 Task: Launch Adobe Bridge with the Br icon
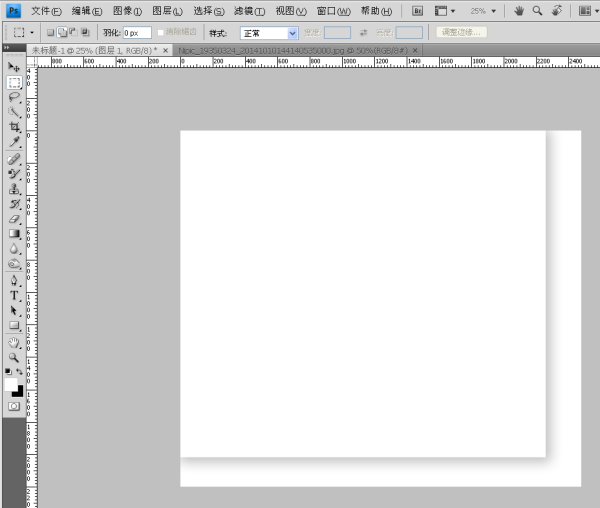click(x=417, y=11)
